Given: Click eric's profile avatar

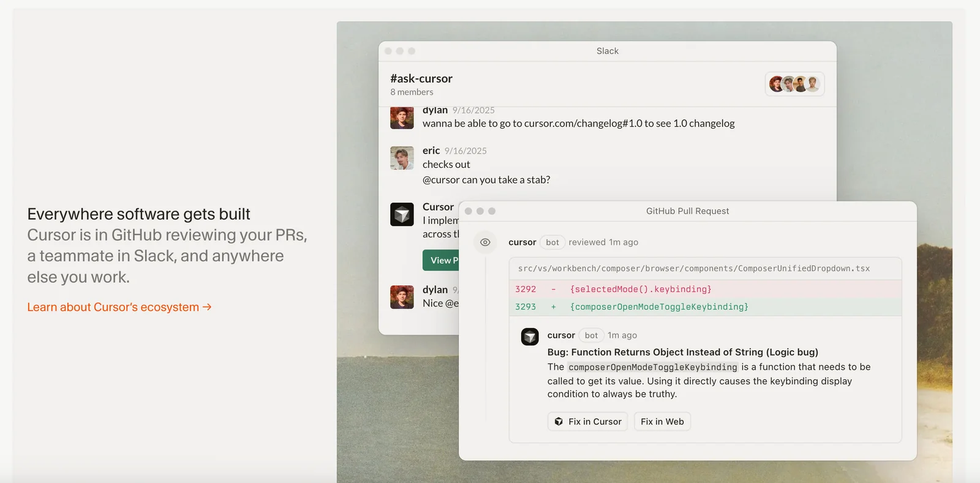Looking at the screenshot, I should click(x=402, y=158).
